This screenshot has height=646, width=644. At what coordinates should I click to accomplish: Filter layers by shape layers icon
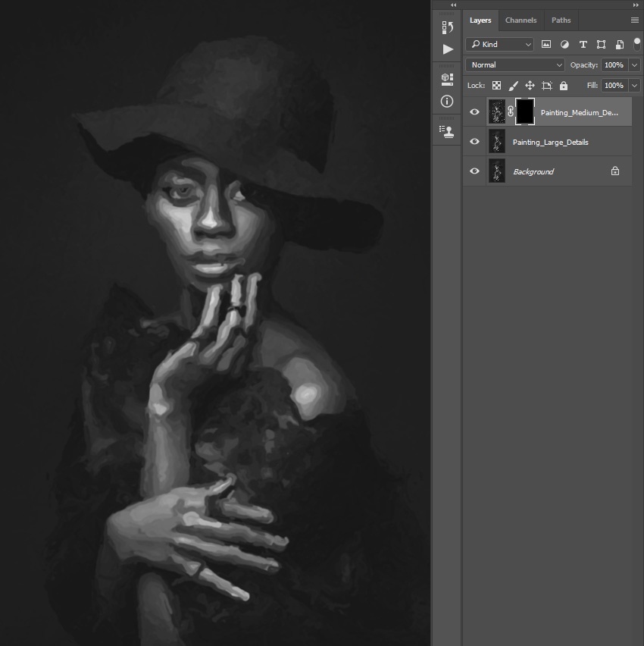(601, 45)
